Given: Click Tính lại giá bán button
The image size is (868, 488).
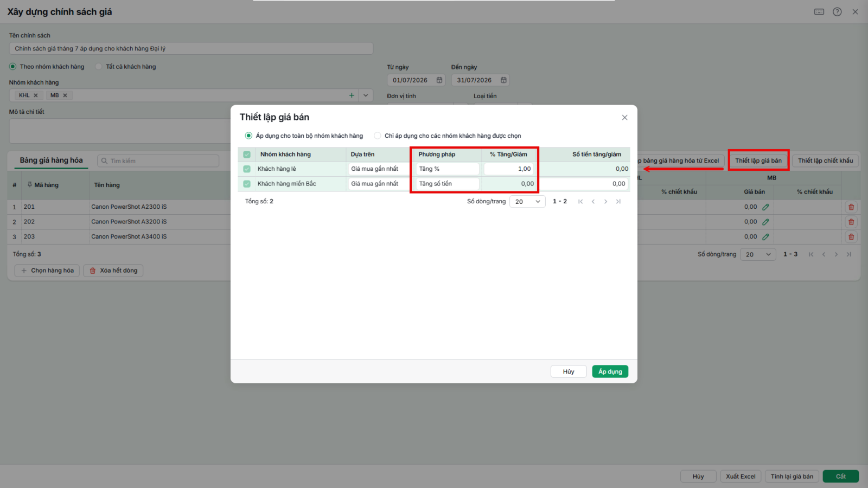Looking at the screenshot, I should 792,477.
